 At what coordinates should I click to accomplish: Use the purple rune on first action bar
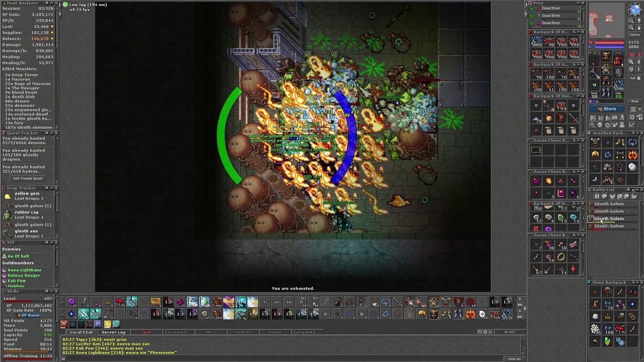(x=71, y=302)
